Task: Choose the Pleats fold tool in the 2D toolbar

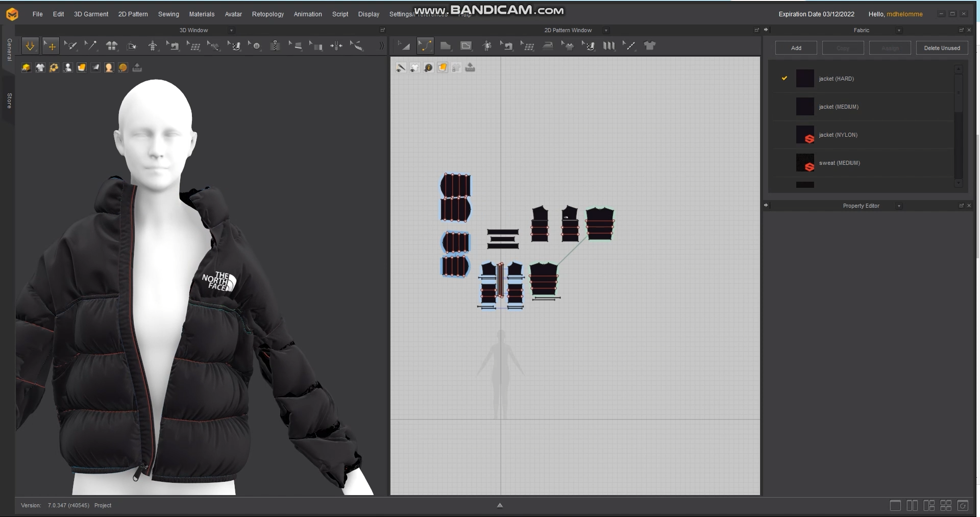Action: [609, 46]
